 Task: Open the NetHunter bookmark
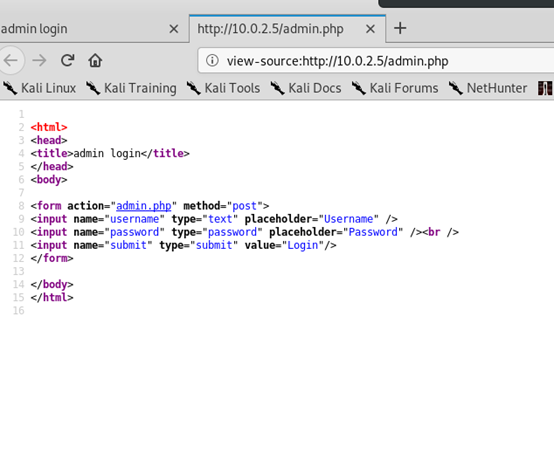pos(488,88)
